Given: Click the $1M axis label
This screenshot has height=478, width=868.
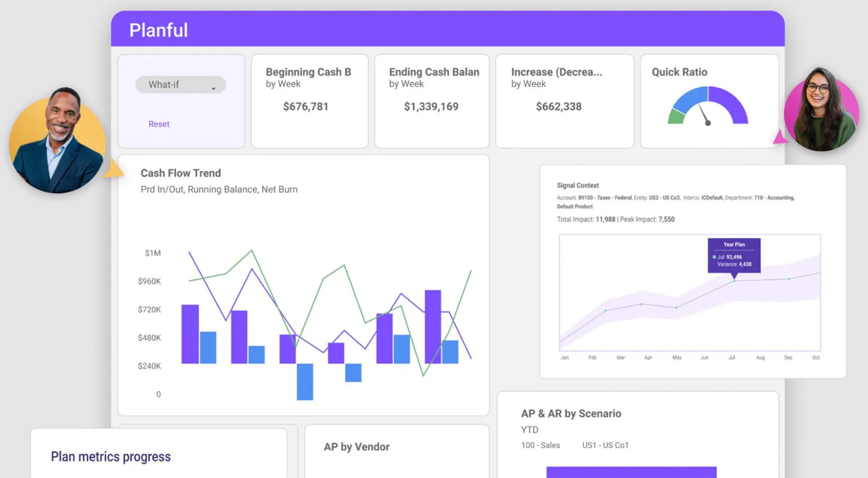Looking at the screenshot, I should click(152, 253).
